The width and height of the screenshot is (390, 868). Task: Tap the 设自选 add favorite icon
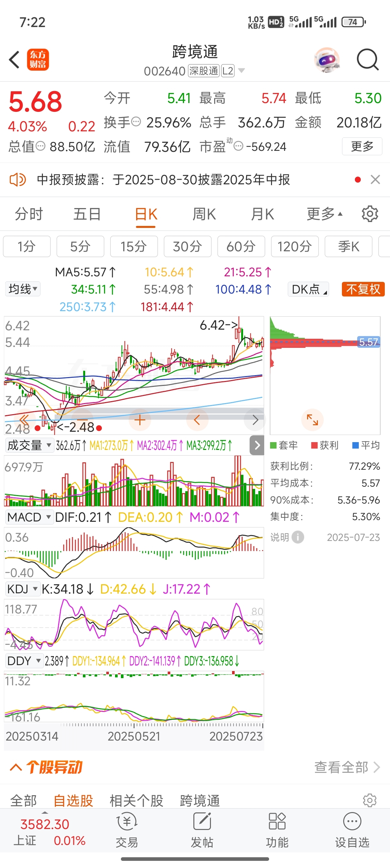tap(352, 830)
